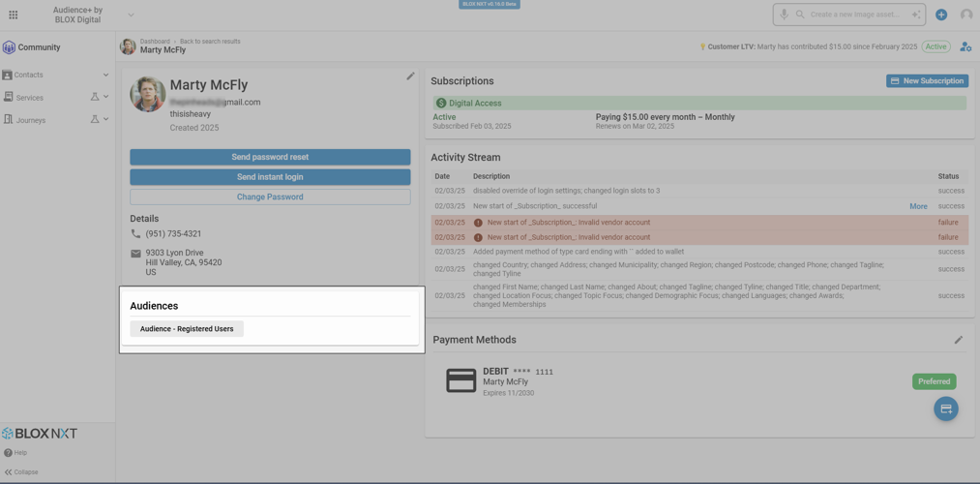This screenshot has height=484, width=980.
Task: Expand the Journeys chevron
Action: pos(105,119)
